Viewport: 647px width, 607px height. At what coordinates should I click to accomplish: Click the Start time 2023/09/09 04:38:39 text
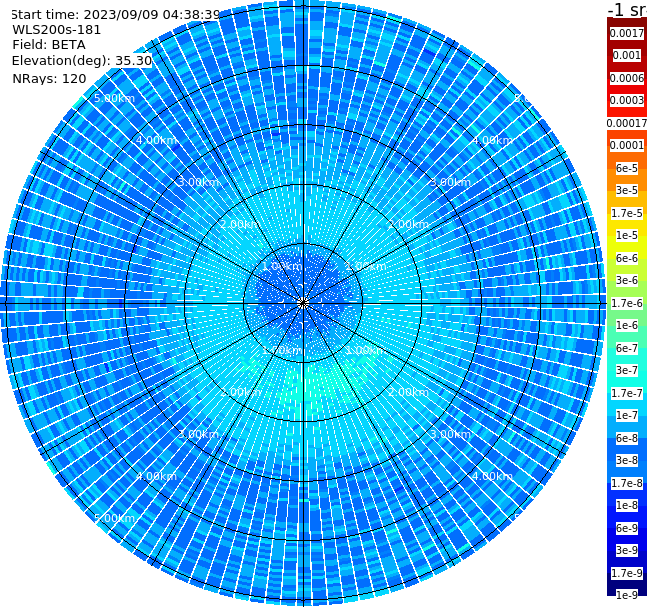[116, 15]
